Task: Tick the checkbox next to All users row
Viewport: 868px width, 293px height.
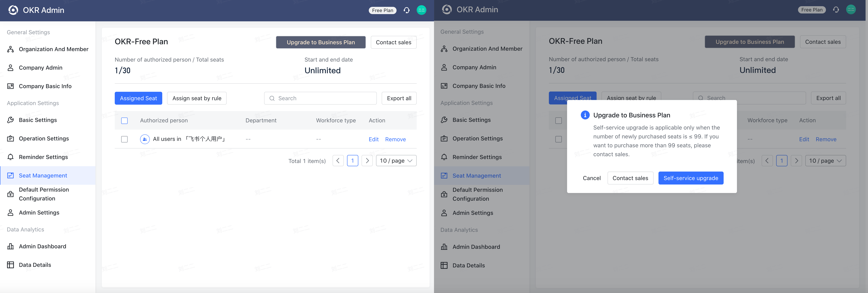Action: [x=124, y=139]
